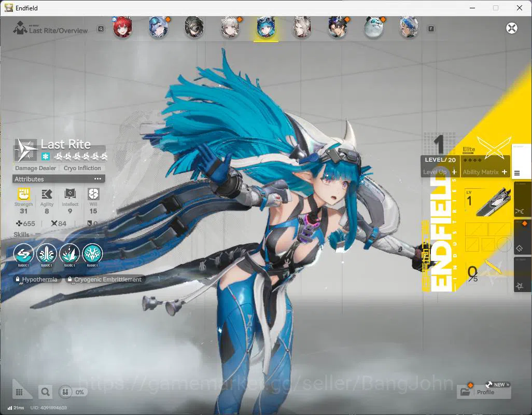The width and height of the screenshot is (532, 415).
Task: Open the Last Rite/Overview header logo
Action: pyautogui.click(x=20, y=28)
